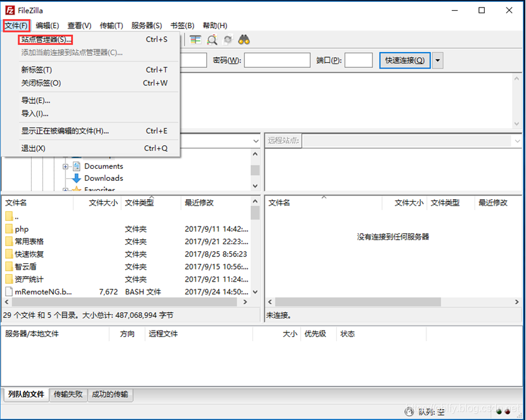Viewport: 526px width, 420px height.
Task: Click the Documents tree icon
Action: pyautogui.click(x=77, y=166)
